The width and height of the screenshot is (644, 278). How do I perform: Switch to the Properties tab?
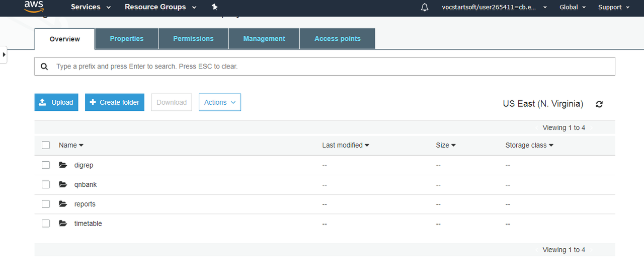127,39
